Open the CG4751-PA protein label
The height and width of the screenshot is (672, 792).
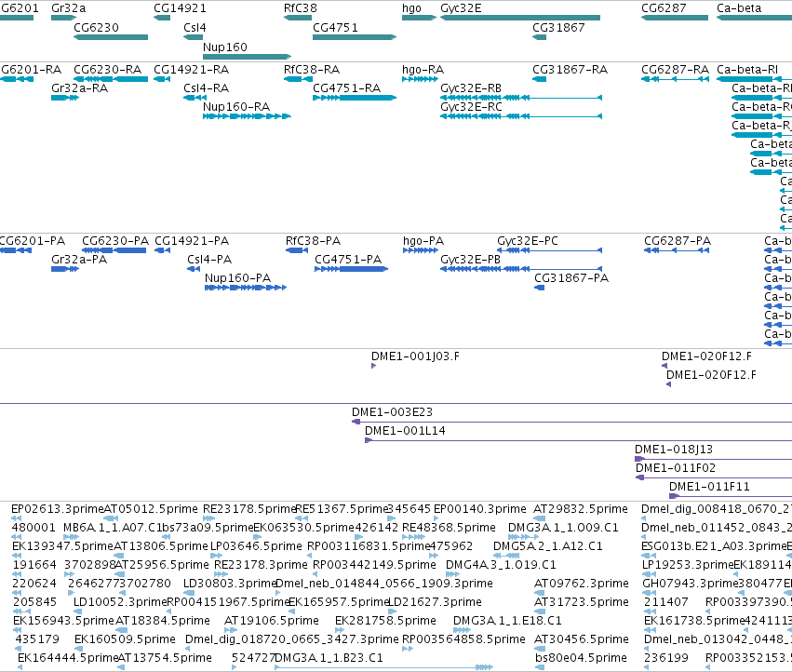(x=348, y=260)
